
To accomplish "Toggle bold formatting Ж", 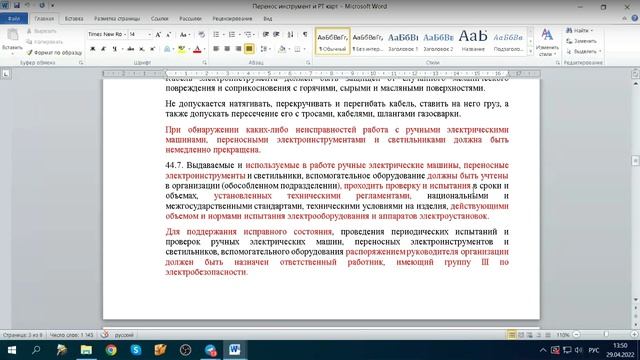I will (93, 49).
